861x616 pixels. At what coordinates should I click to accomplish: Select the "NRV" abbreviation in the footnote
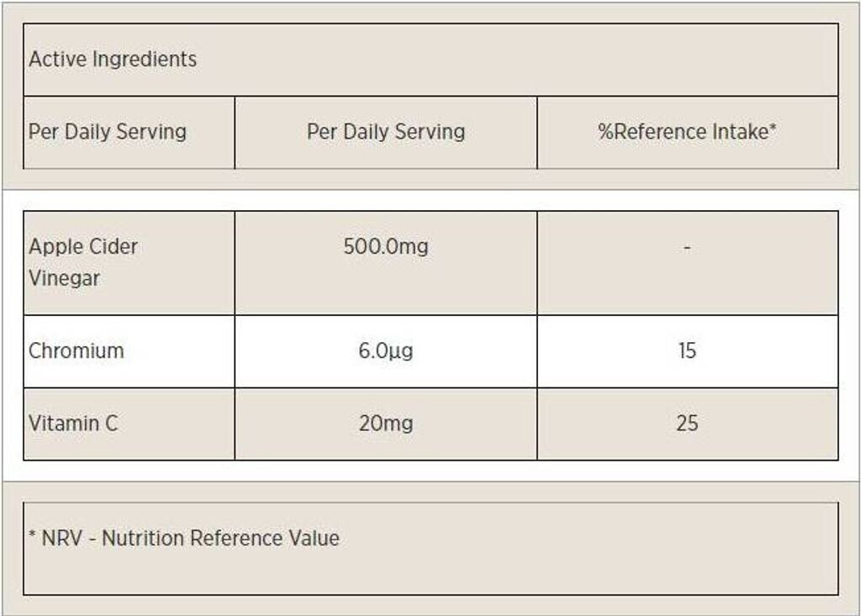tap(62, 539)
